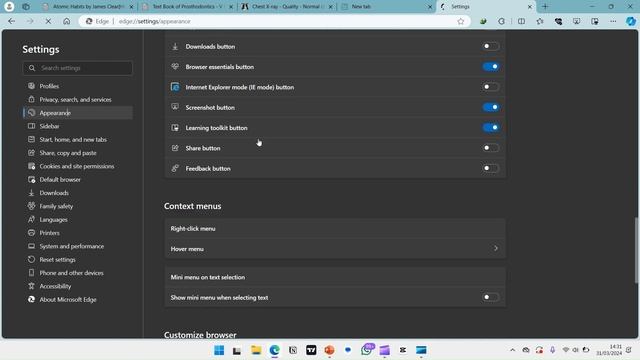Click the Languages icon
The width and height of the screenshot is (640, 360).
tap(31, 220)
